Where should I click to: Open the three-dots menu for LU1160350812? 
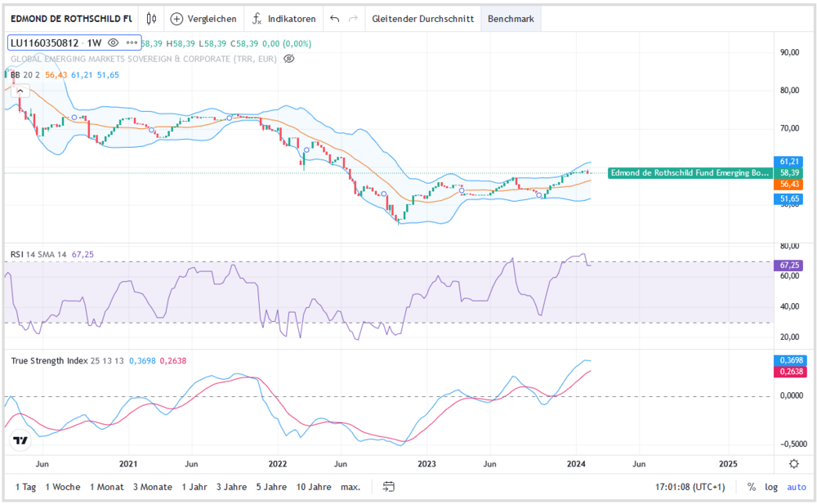pyautogui.click(x=132, y=43)
